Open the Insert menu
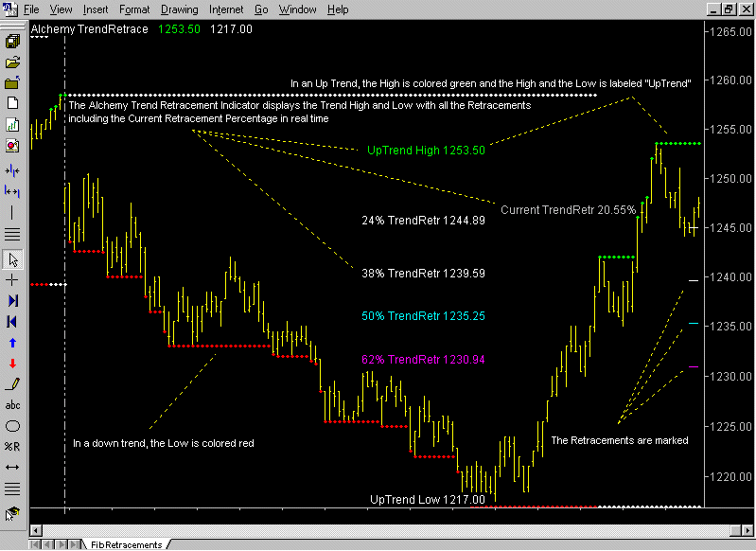 (96, 9)
